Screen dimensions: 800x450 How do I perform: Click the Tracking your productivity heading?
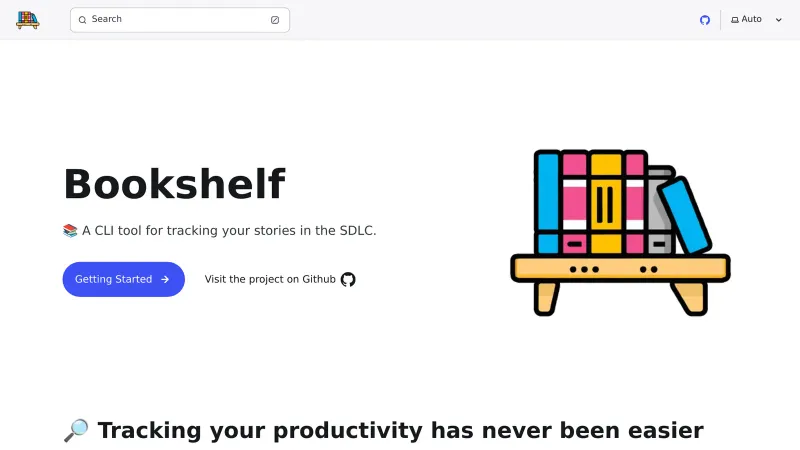pyautogui.click(x=400, y=431)
